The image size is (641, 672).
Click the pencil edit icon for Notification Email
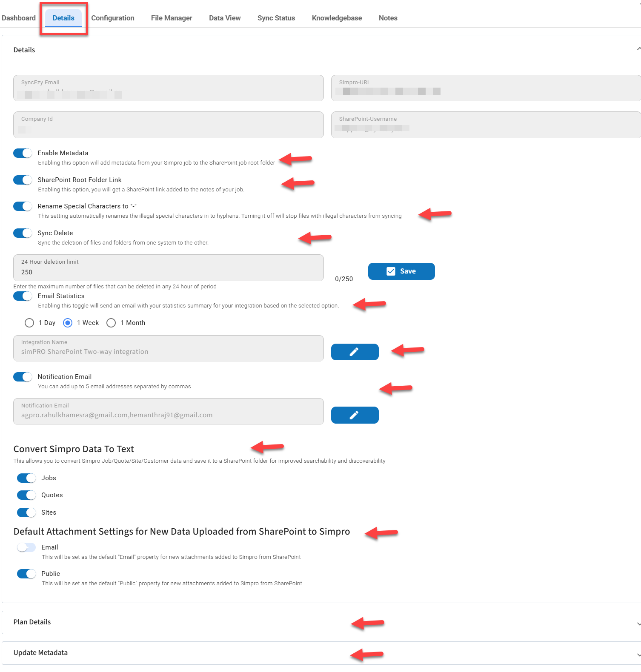(355, 415)
